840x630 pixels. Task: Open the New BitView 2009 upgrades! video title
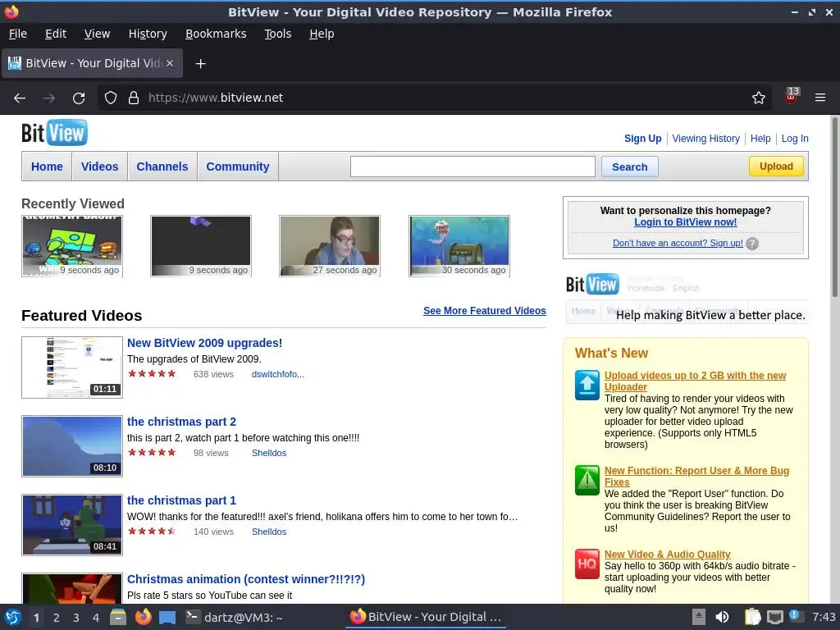coord(204,343)
